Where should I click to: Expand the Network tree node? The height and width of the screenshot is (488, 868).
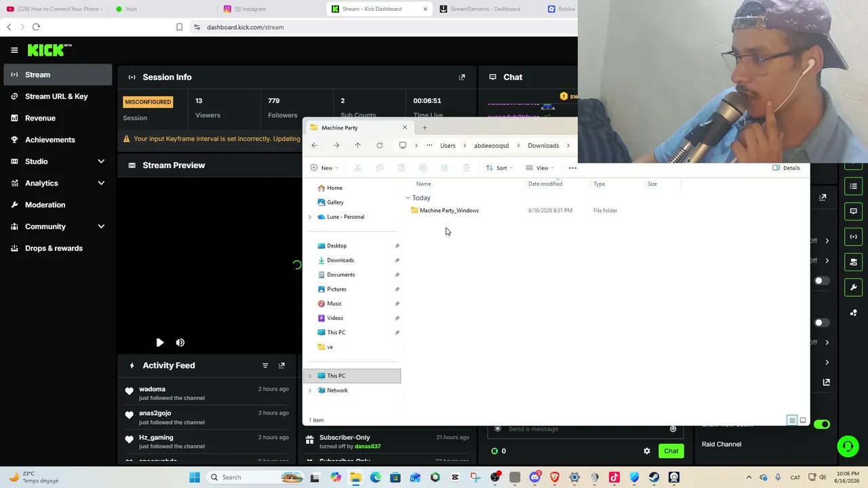(310, 390)
